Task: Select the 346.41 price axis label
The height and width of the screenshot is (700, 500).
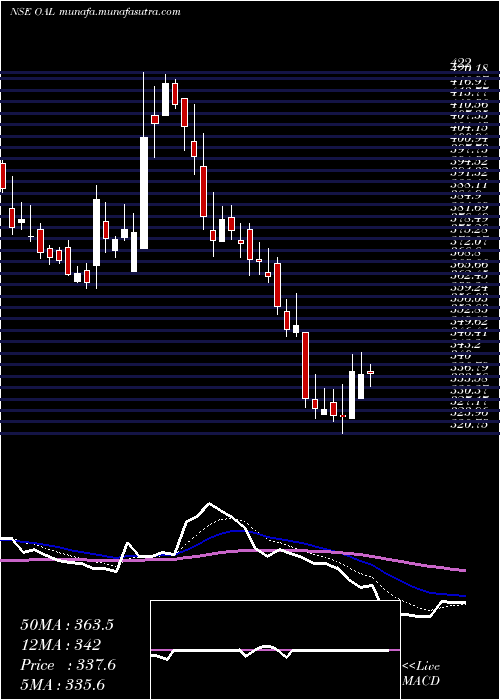Action: point(468,334)
